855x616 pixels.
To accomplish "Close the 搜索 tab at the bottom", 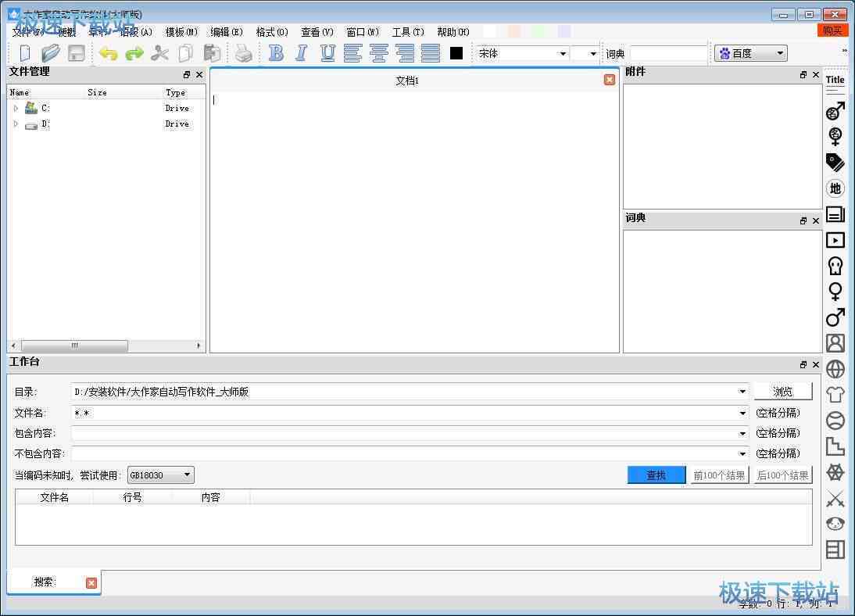I will click(x=91, y=583).
